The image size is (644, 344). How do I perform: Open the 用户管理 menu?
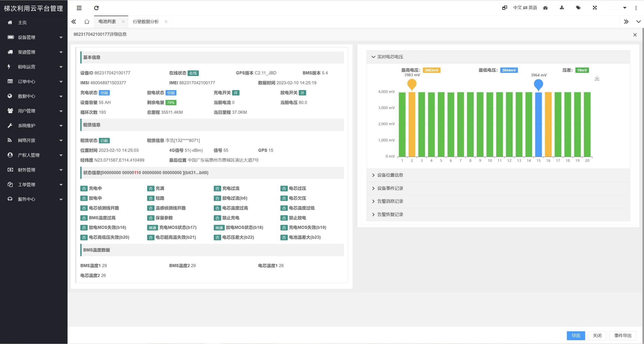[x=34, y=111]
